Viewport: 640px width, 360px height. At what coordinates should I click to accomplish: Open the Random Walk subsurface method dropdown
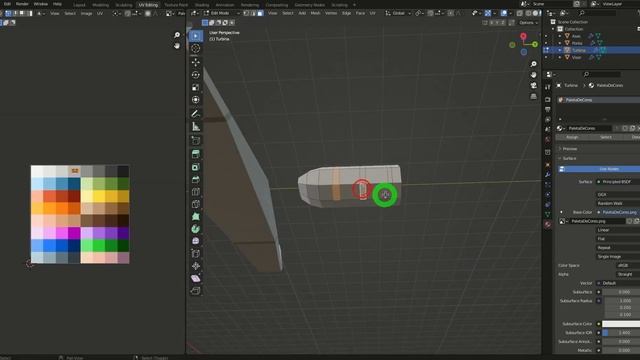[618, 203]
